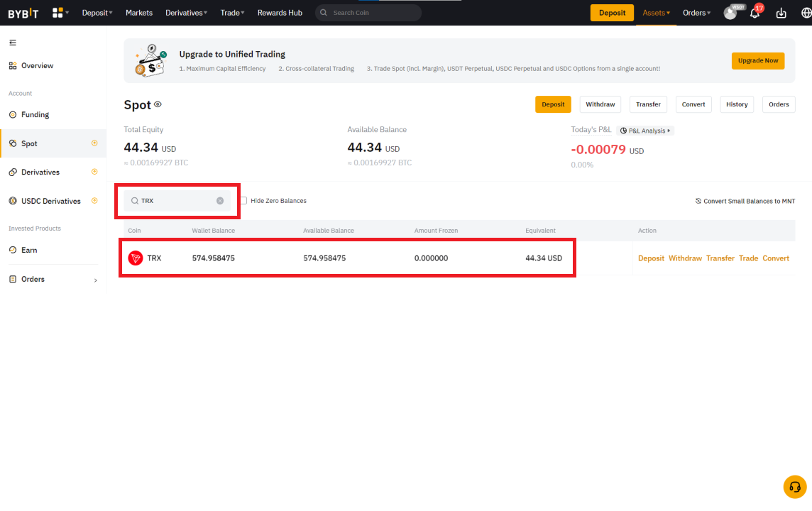Open the language globe icon

coord(806,13)
